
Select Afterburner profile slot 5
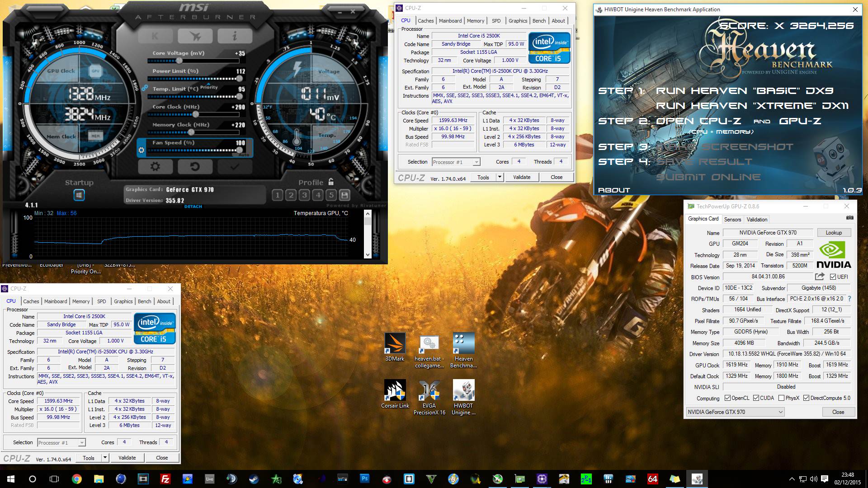[x=331, y=195]
